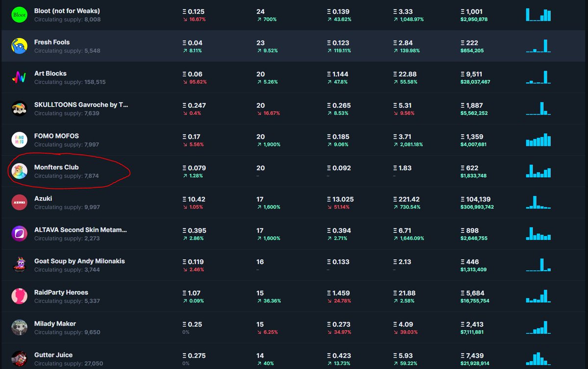
Task: View the ALTAVA sales sparkline chart
Action: click(x=539, y=234)
